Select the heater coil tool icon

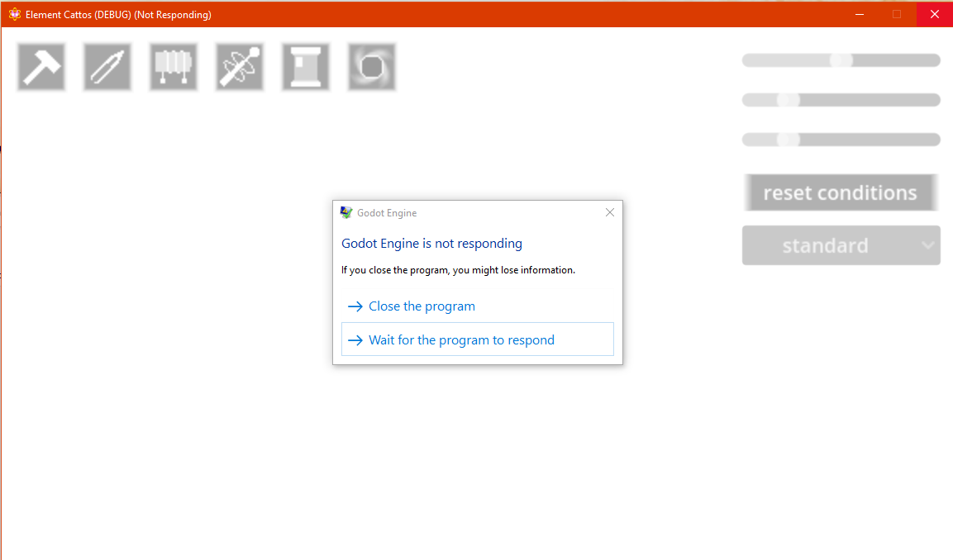coord(174,67)
